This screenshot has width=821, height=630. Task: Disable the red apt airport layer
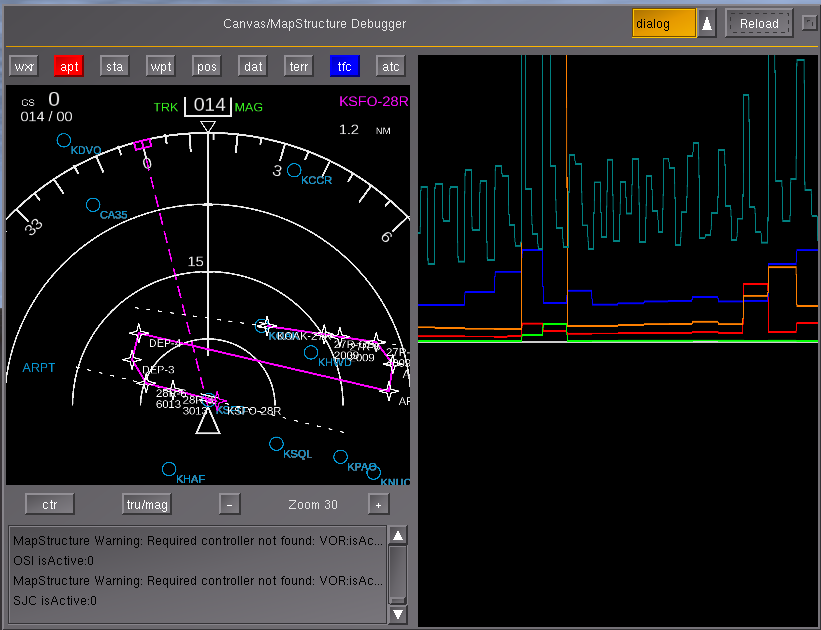(x=69, y=67)
